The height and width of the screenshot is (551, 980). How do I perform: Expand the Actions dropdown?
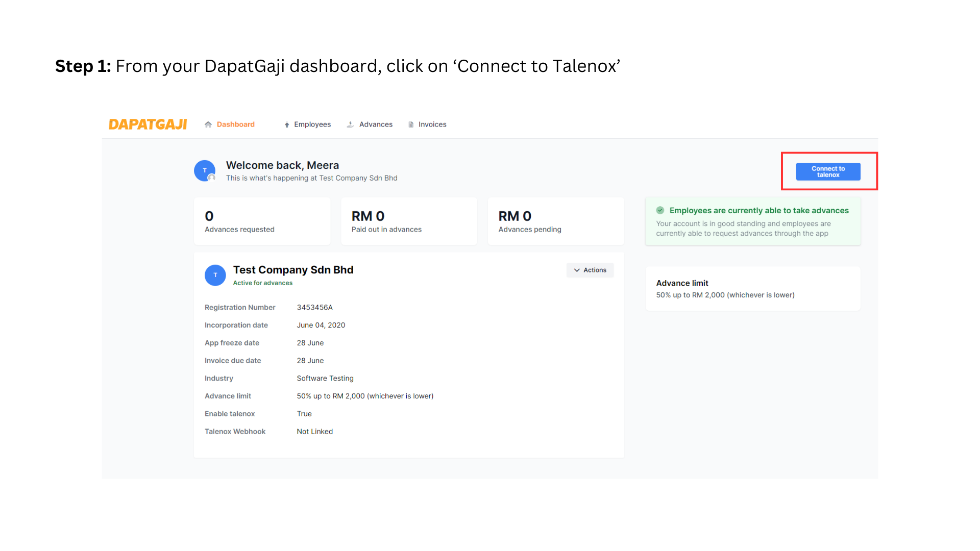pos(590,270)
